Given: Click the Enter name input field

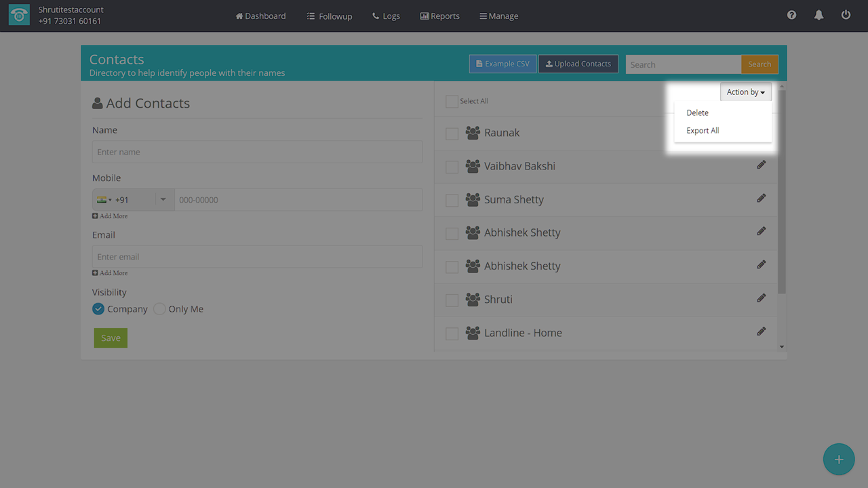Looking at the screenshot, I should coord(257,152).
